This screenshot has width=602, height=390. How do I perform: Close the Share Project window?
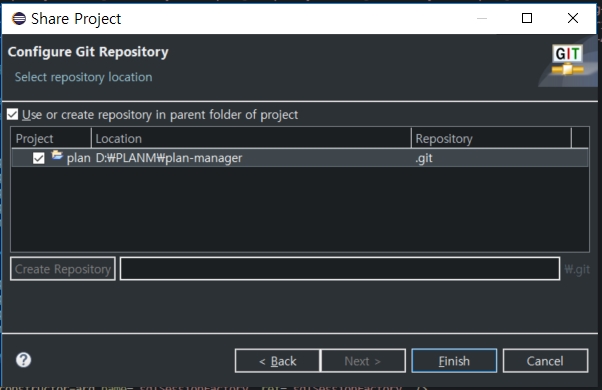pyautogui.click(x=573, y=18)
